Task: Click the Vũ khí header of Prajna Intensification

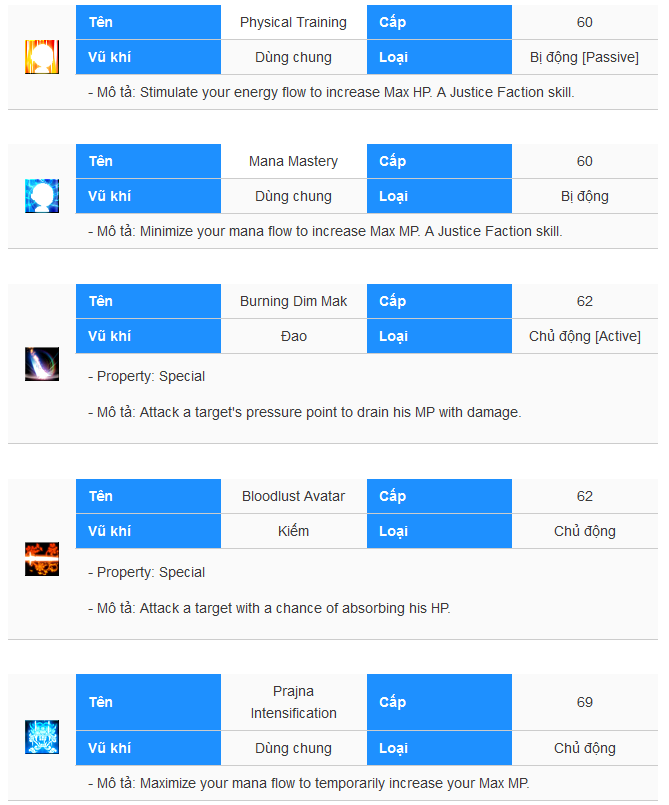Action: [148, 748]
